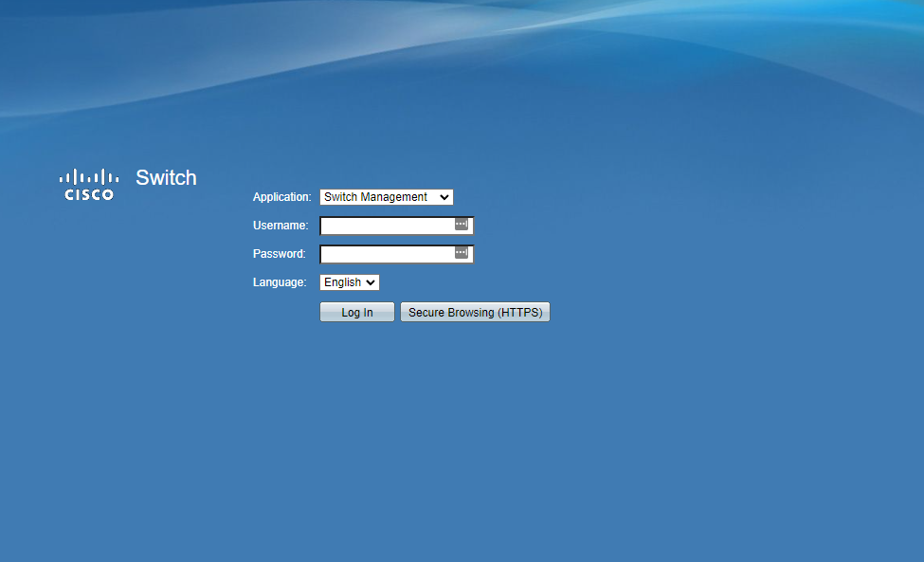Open the Application dropdown showing Switch Management

click(387, 197)
